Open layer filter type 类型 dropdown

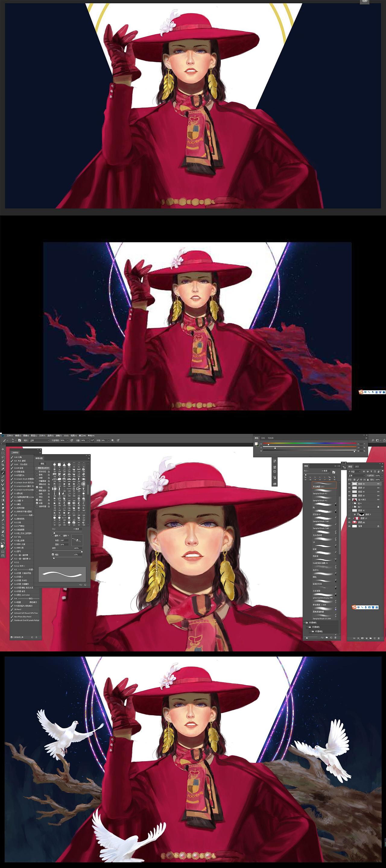pos(354,472)
